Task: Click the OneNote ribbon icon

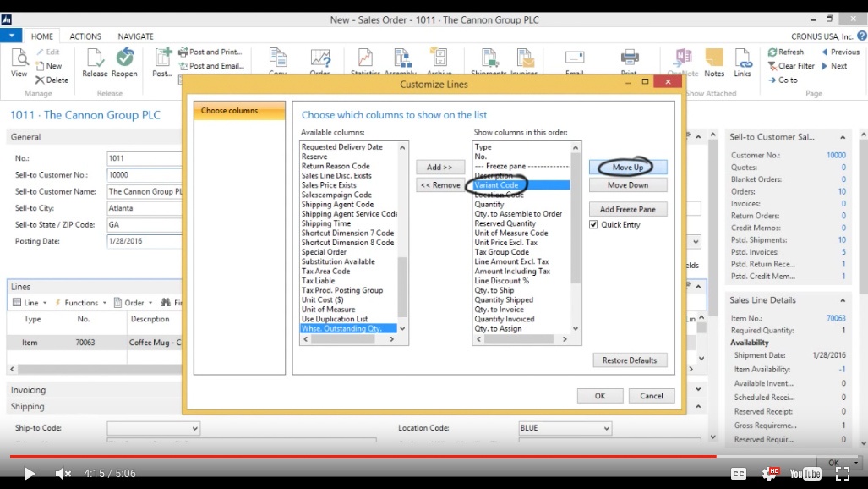Action: tap(683, 63)
